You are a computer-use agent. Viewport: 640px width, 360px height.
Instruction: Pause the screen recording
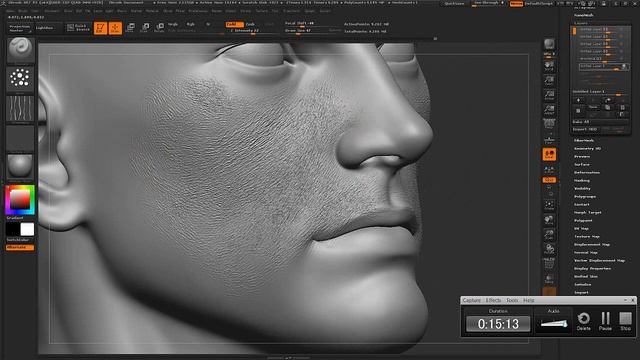pos(605,321)
